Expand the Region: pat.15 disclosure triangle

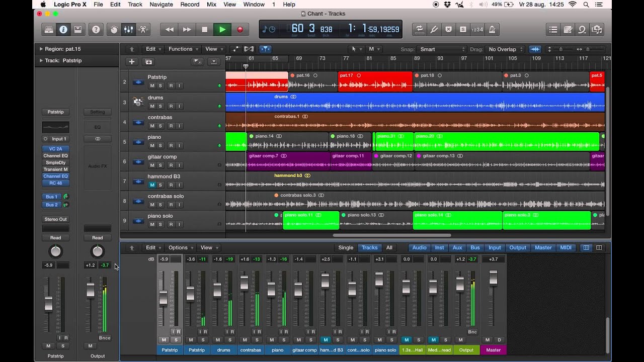coord(41,49)
